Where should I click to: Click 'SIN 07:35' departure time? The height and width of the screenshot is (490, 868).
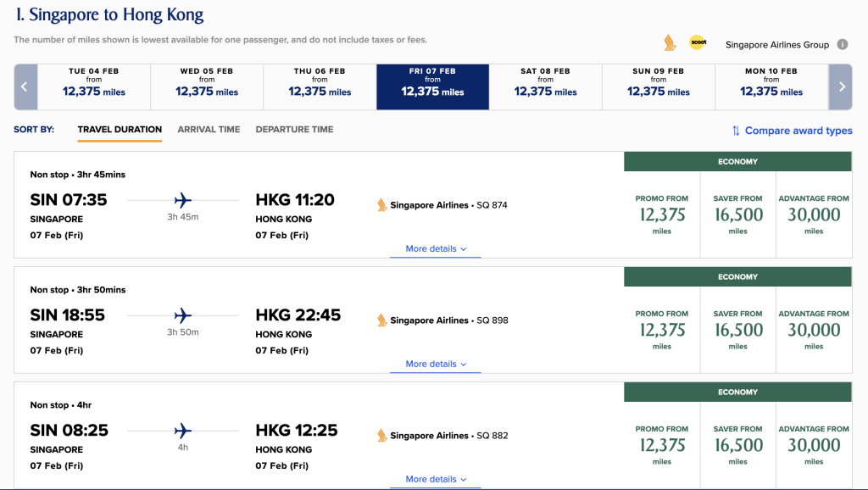(69, 200)
